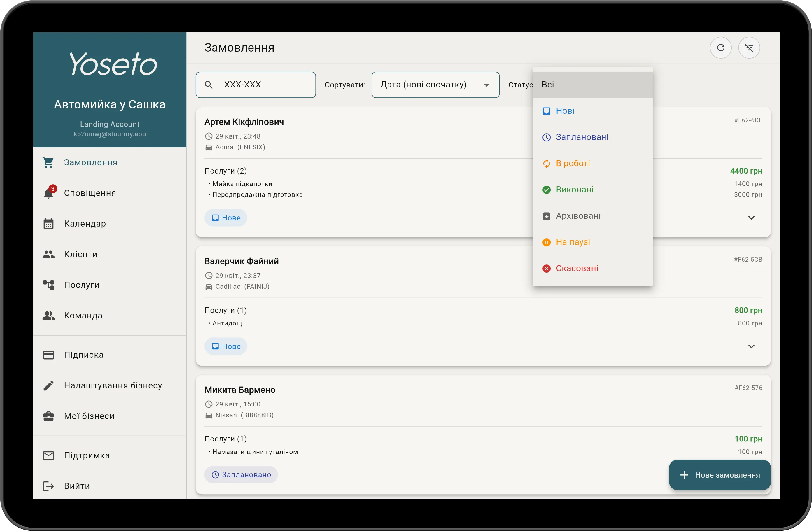Expand Артем Кікфліпович order details chevron
812x531 pixels.
click(x=751, y=218)
